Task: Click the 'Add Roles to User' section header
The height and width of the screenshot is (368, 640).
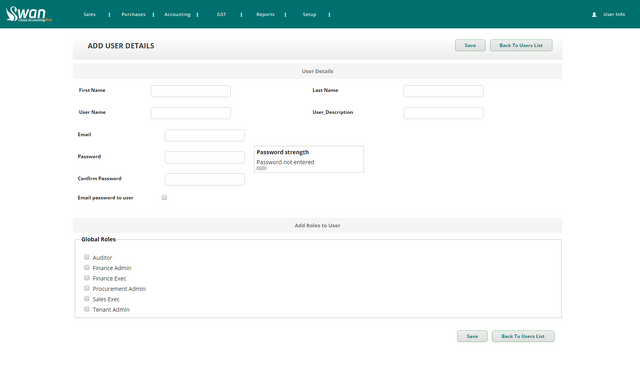Action: [x=318, y=225]
